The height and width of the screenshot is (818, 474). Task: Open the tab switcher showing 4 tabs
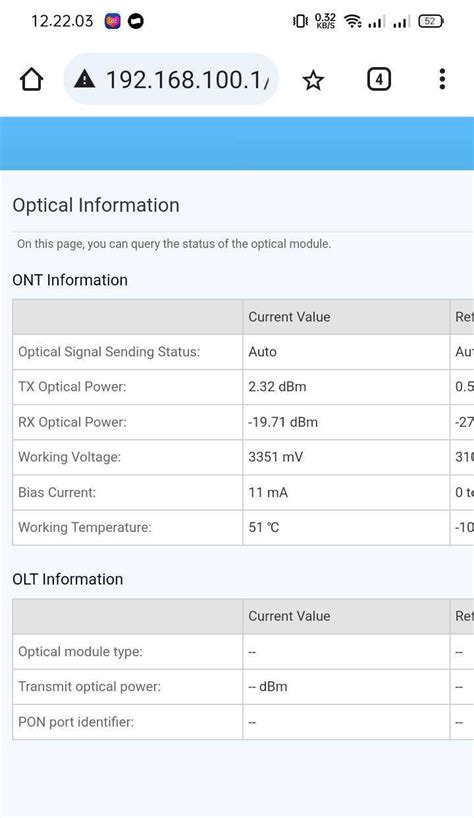tap(379, 80)
